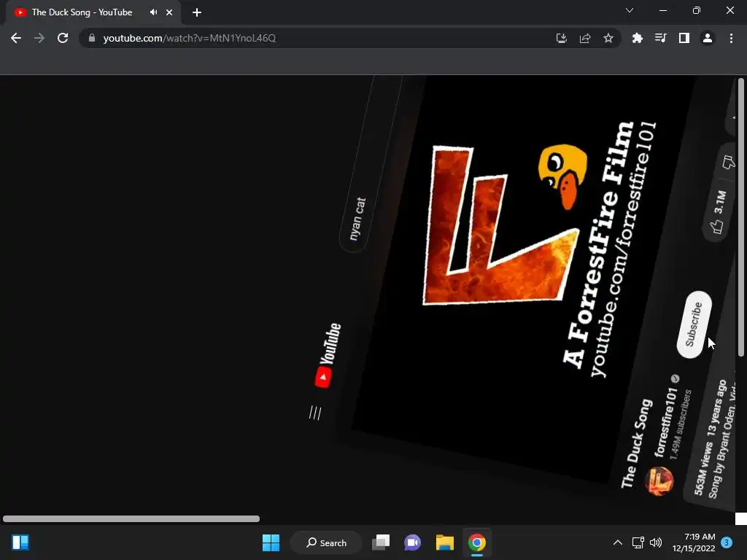The width and height of the screenshot is (747, 560).
Task: Open the clock showing 7:19 AM
Action: pos(694,542)
